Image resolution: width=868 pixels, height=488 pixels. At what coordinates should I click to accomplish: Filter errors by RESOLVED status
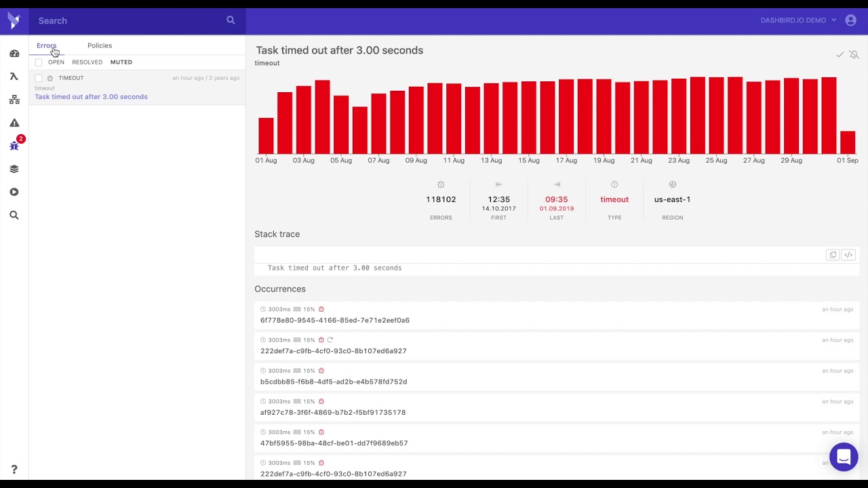tap(87, 62)
